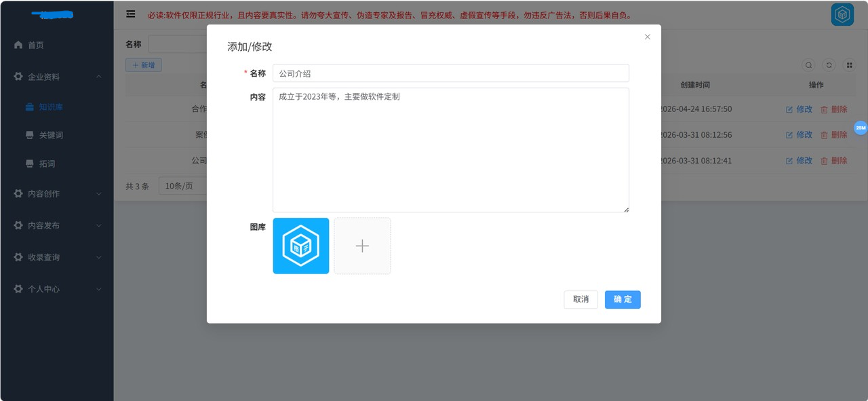The height and width of the screenshot is (401, 868).
Task: Toggle the sidebar collapse hamburger icon
Action: [x=131, y=14]
